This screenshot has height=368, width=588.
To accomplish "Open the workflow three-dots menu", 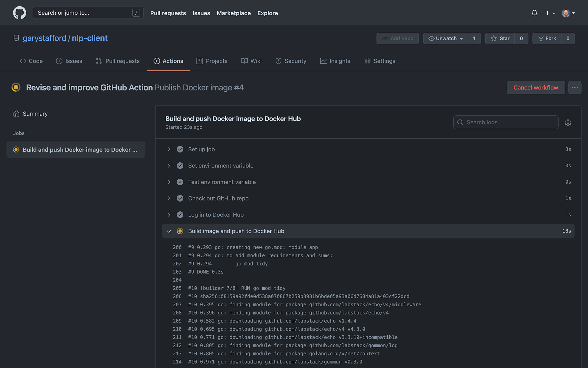I will [575, 87].
